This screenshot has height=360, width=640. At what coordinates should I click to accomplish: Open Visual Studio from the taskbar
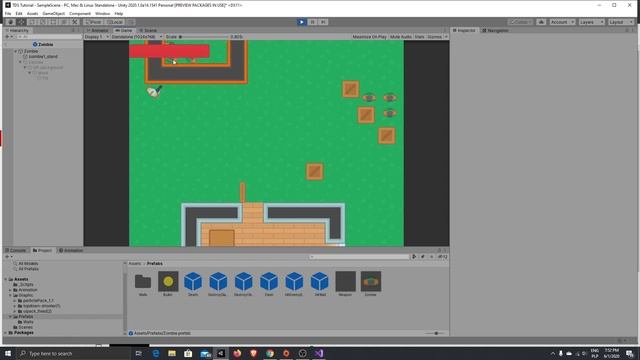pos(319,353)
